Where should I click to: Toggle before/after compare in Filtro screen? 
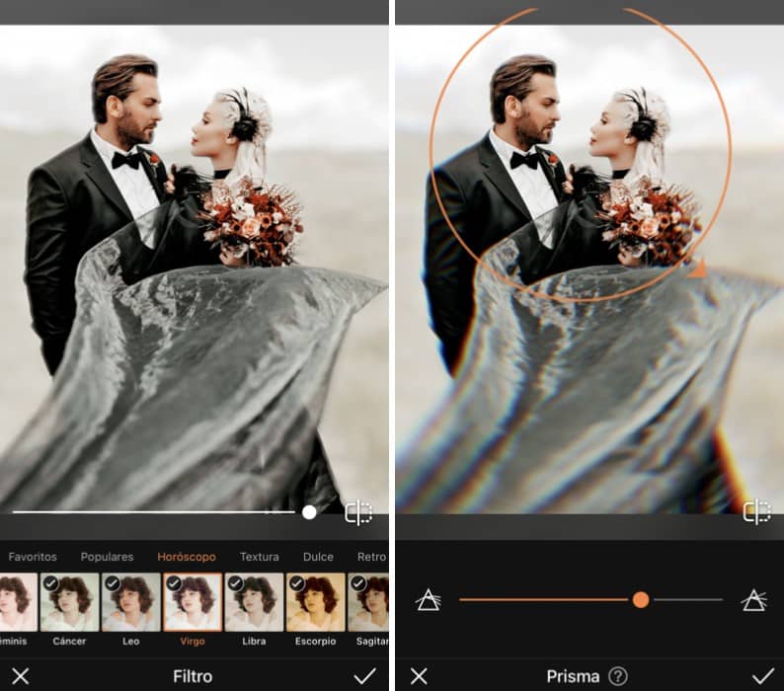pos(358,512)
